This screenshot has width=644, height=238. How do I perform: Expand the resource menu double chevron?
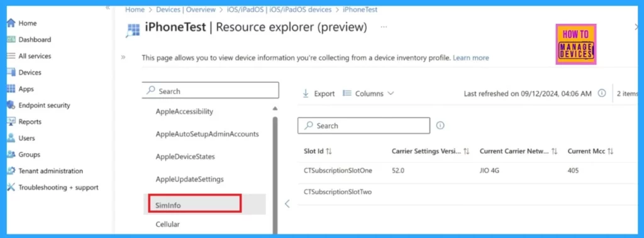(123, 57)
